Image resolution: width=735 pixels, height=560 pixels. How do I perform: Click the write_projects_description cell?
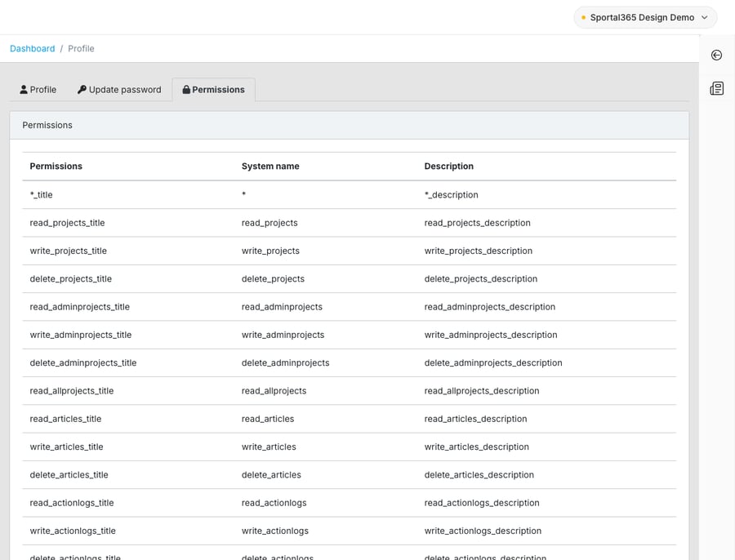(x=546, y=251)
